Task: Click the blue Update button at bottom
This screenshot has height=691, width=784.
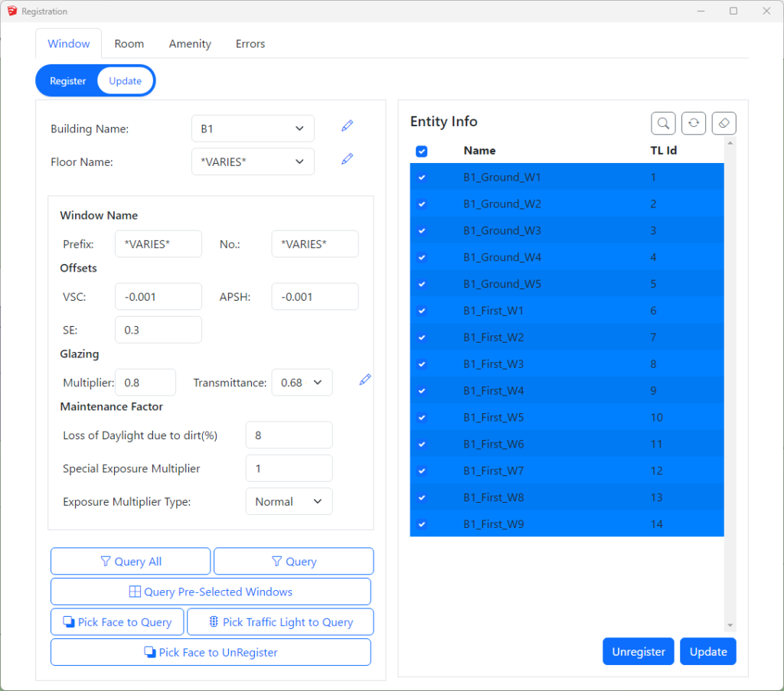Action: [x=707, y=652]
